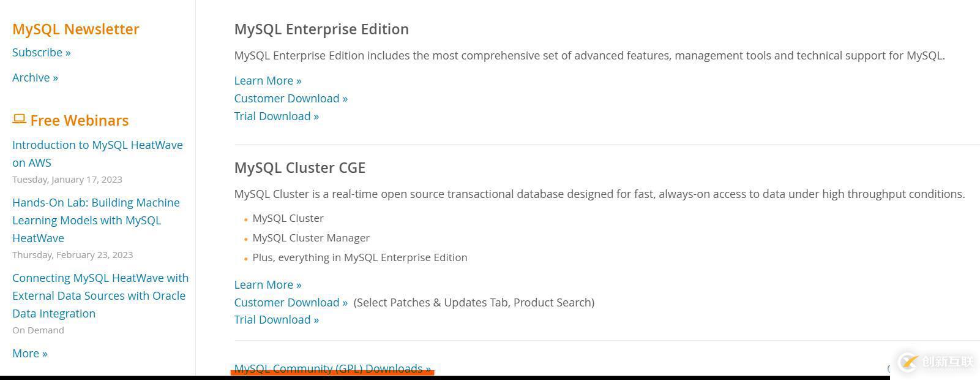Click the Free Webinars heading text

pos(80,121)
